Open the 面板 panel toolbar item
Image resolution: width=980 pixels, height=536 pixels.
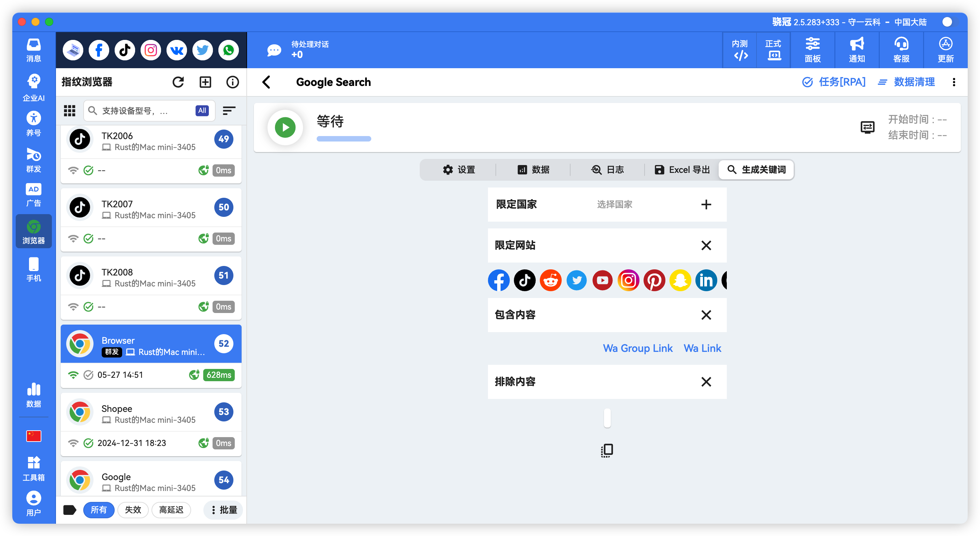(x=812, y=50)
